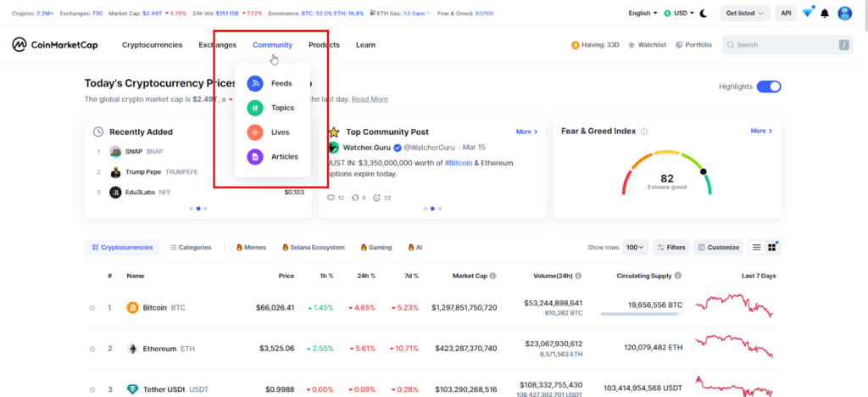Select the Memes category tab
This screenshot has height=397, width=868.
(x=251, y=248)
